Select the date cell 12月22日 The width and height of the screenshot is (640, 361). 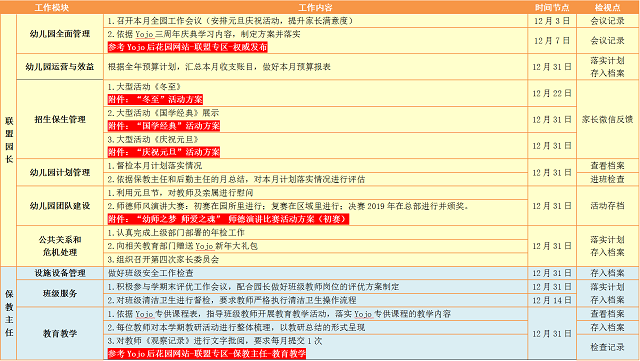(x=552, y=93)
